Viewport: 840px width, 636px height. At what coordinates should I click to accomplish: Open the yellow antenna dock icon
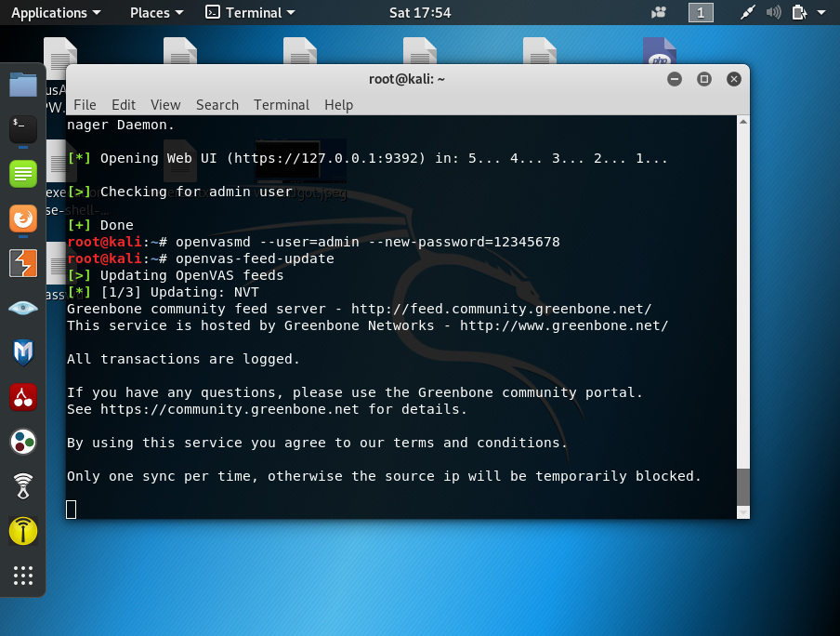[x=23, y=531]
